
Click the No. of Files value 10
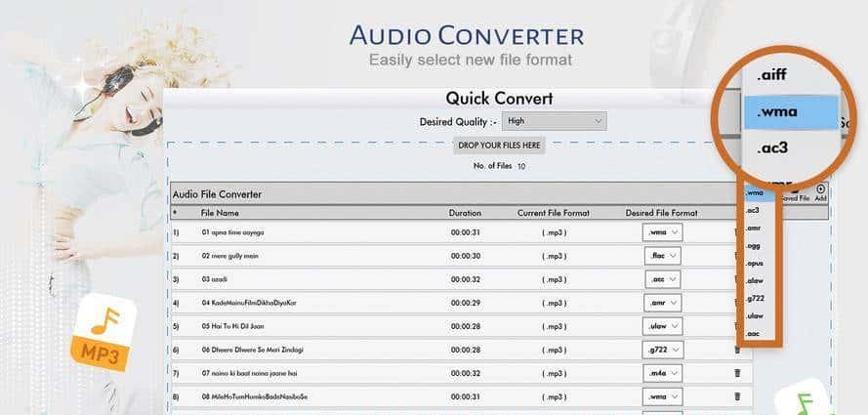(x=521, y=166)
